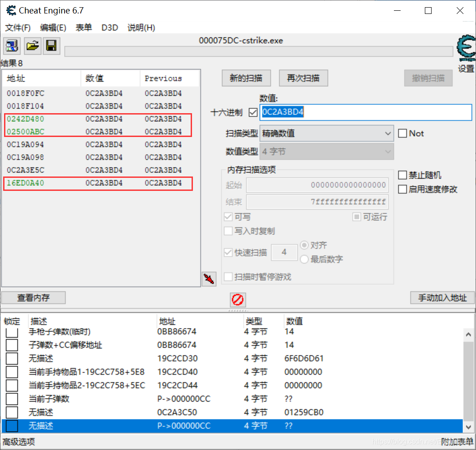The height and width of the screenshot is (450, 476).
Task: Click the address list scroll down arrow
Action: point(468,427)
